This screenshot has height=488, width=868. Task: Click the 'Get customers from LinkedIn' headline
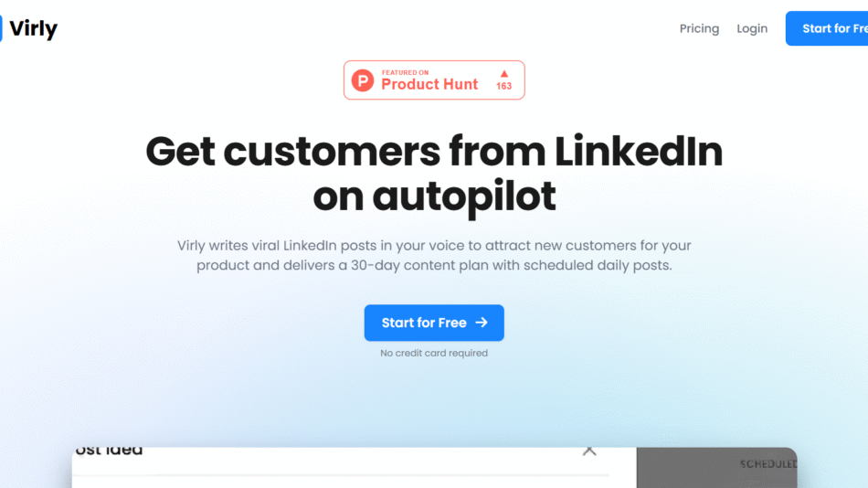(x=434, y=151)
